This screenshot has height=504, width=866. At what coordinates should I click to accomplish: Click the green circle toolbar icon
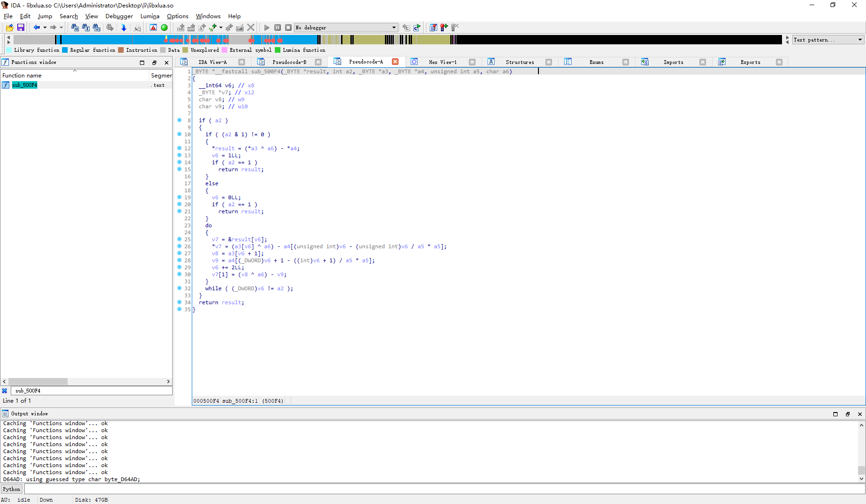coord(164,28)
